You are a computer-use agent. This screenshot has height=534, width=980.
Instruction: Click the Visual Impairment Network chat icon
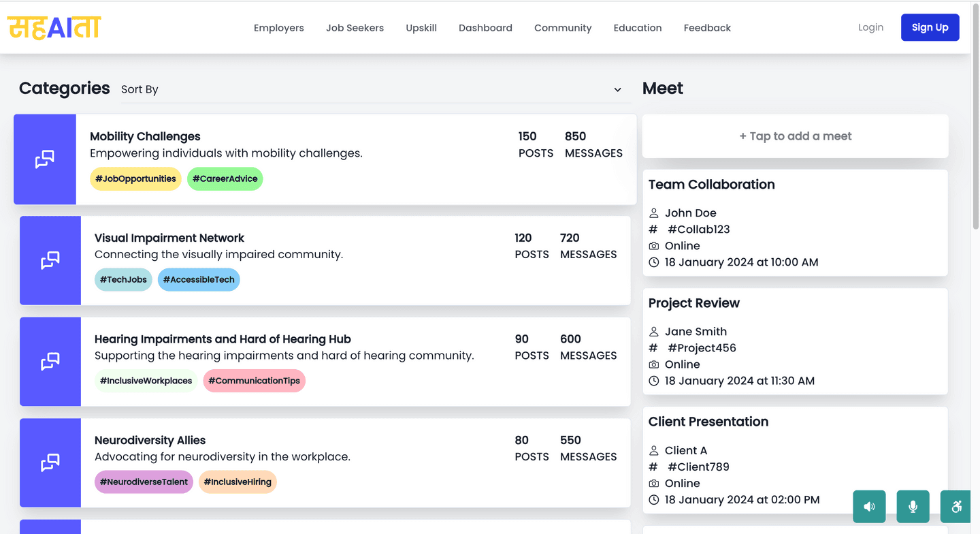(50, 260)
